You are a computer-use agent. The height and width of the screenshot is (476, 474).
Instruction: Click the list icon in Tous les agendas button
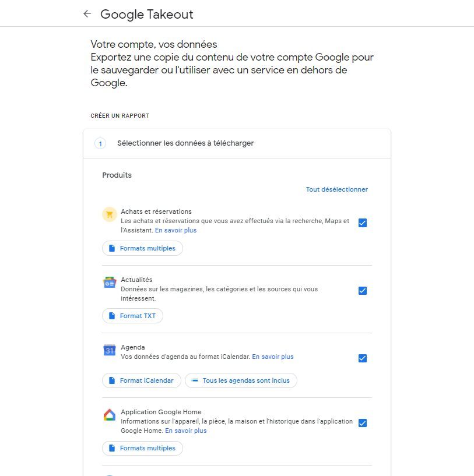[195, 380]
